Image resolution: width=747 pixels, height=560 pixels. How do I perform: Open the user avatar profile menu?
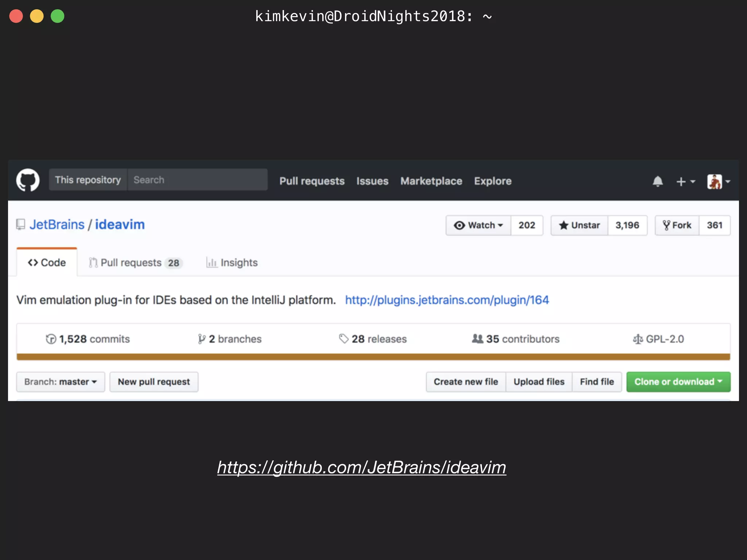[x=718, y=181]
